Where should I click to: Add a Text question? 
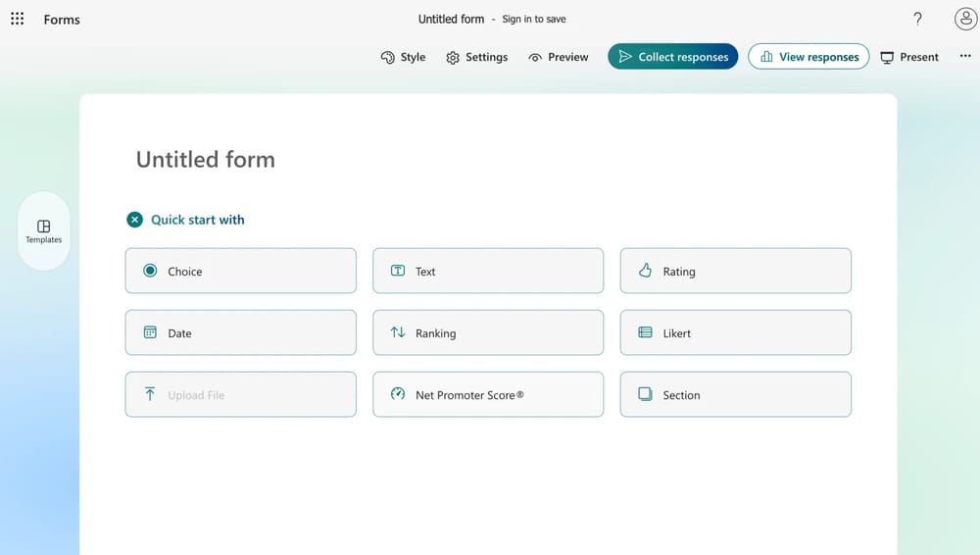coord(488,271)
